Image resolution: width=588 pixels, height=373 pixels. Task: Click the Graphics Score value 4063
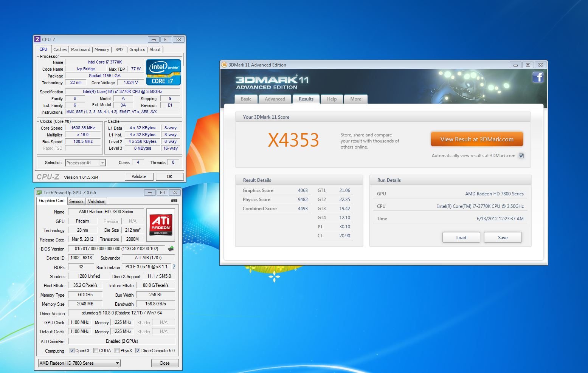tap(303, 190)
